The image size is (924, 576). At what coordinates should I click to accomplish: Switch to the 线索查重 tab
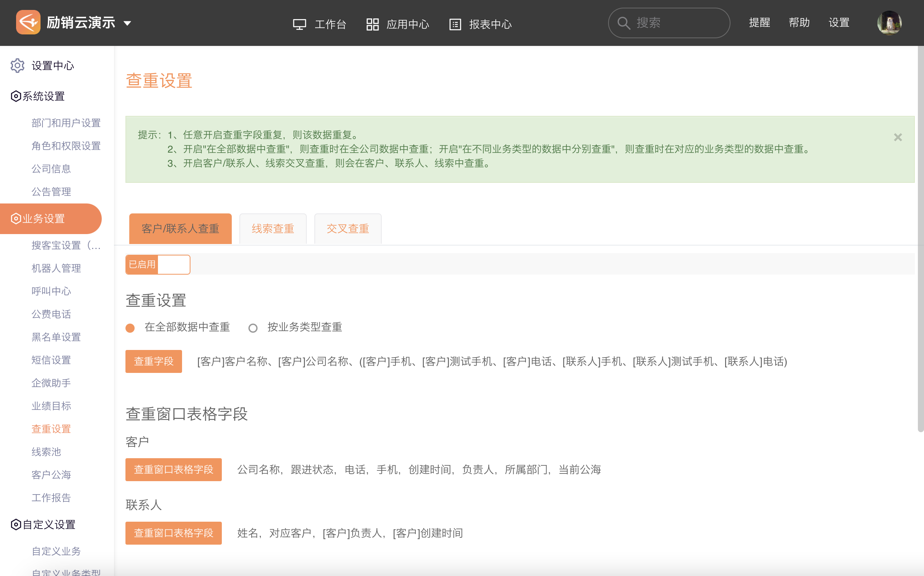pos(273,229)
